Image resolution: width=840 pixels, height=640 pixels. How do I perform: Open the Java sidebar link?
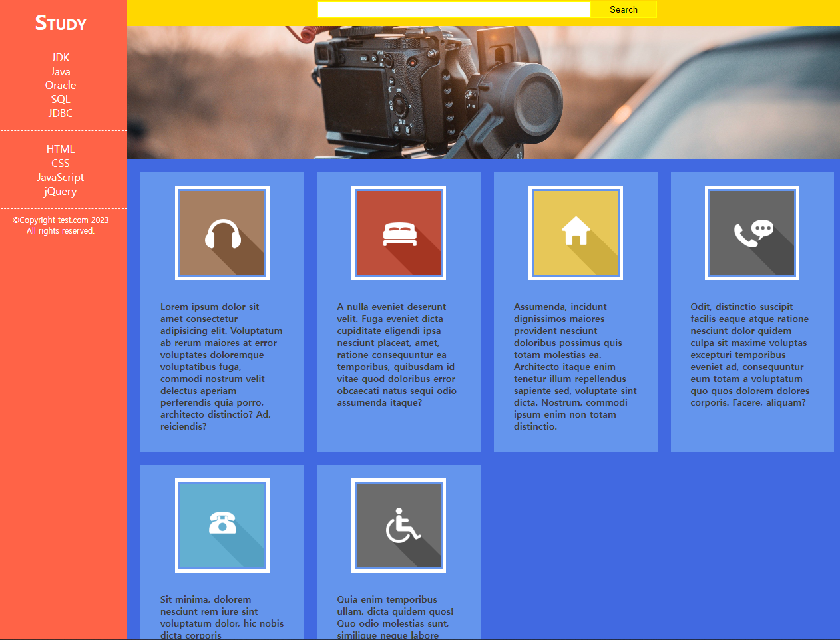pyautogui.click(x=61, y=71)
